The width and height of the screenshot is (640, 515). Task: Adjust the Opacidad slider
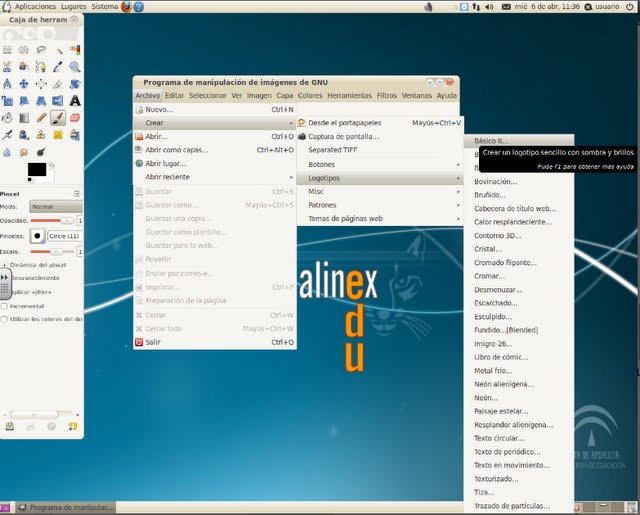pyautogui.click(x=52, y=221)
